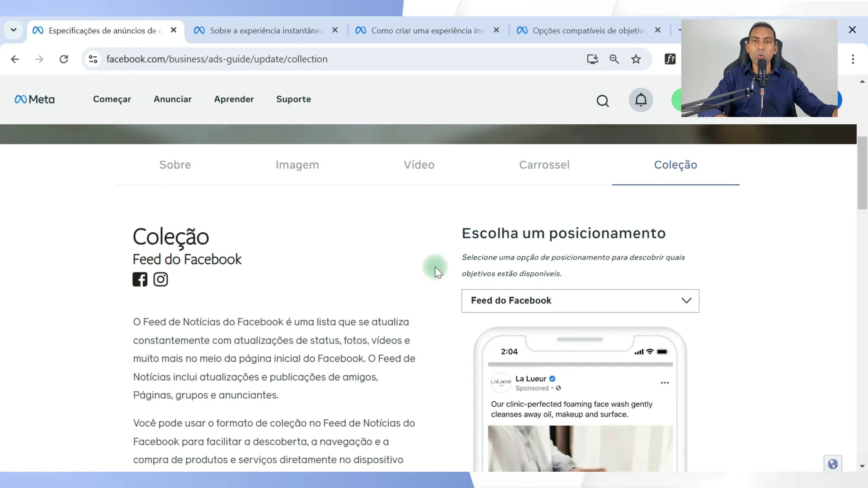Click the scrollbar up arrow
Viewport: 868px width, 488px height.
tap(862, 82)
